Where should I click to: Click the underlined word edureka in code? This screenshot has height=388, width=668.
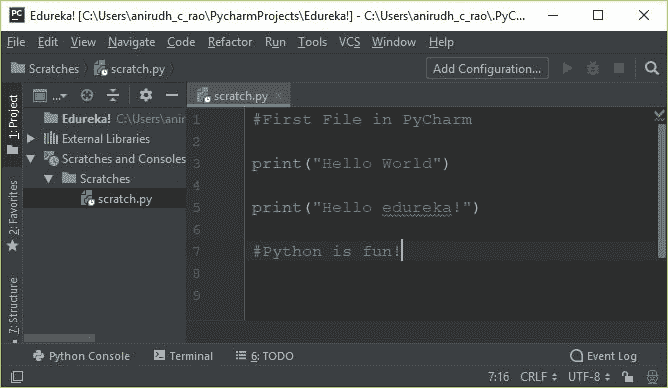[x=417, y=208]
